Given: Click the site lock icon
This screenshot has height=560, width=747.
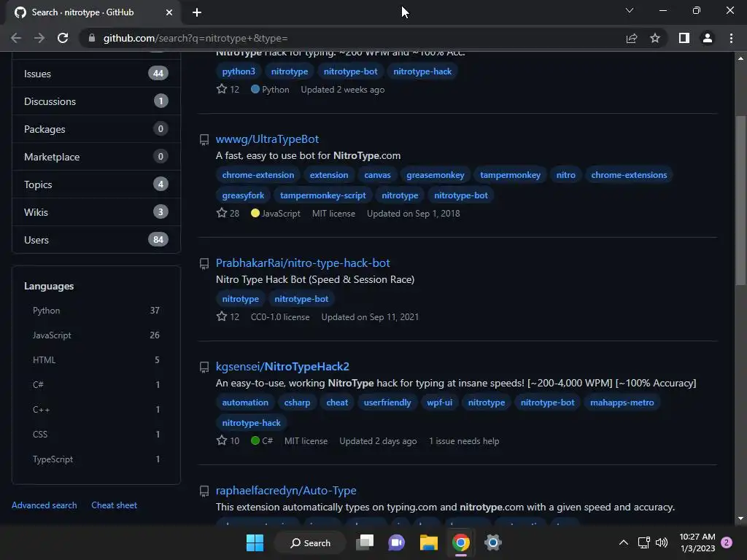Looking at the screenshot, I should (x=92, y=38).
